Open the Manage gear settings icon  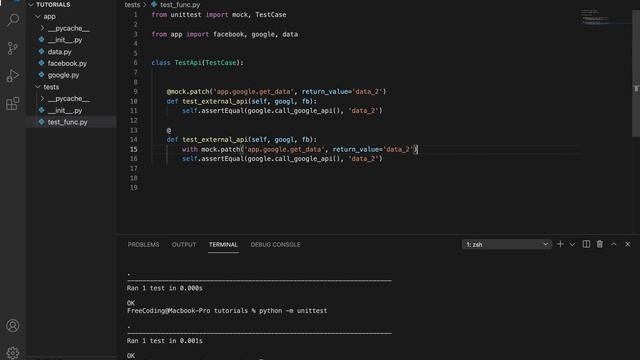13,353
